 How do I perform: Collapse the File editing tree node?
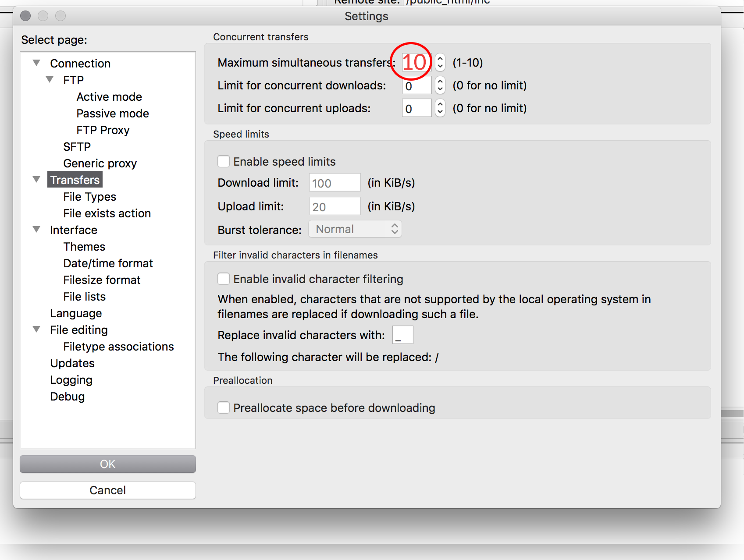click(x=37, y=330)
